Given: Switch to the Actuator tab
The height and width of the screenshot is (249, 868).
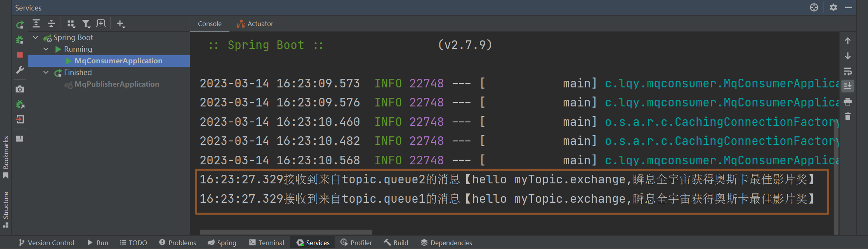Looking at the screenshot, I should click(x=255, y=24).
